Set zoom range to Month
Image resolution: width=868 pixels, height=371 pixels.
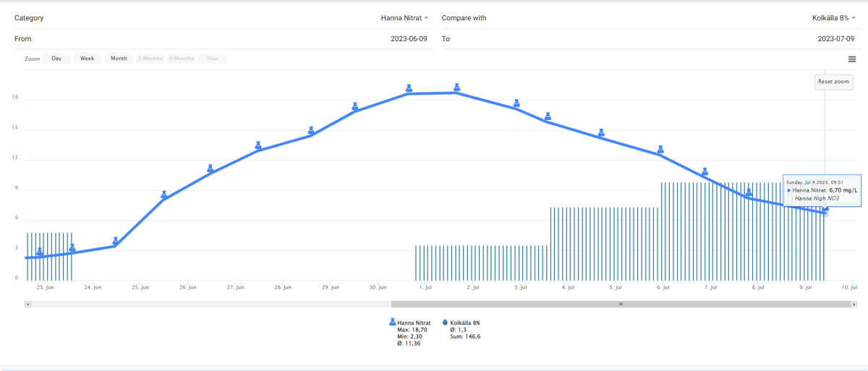[x=119, y=59]
